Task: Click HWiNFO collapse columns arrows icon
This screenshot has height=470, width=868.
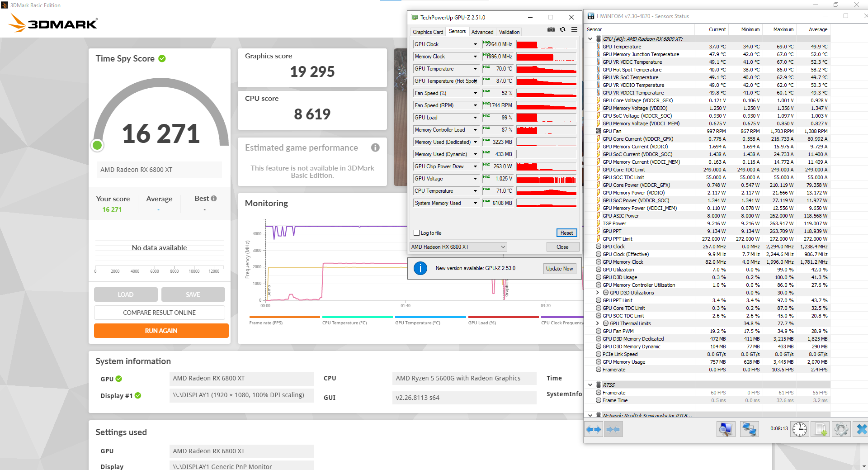Action: click(613, 429)
